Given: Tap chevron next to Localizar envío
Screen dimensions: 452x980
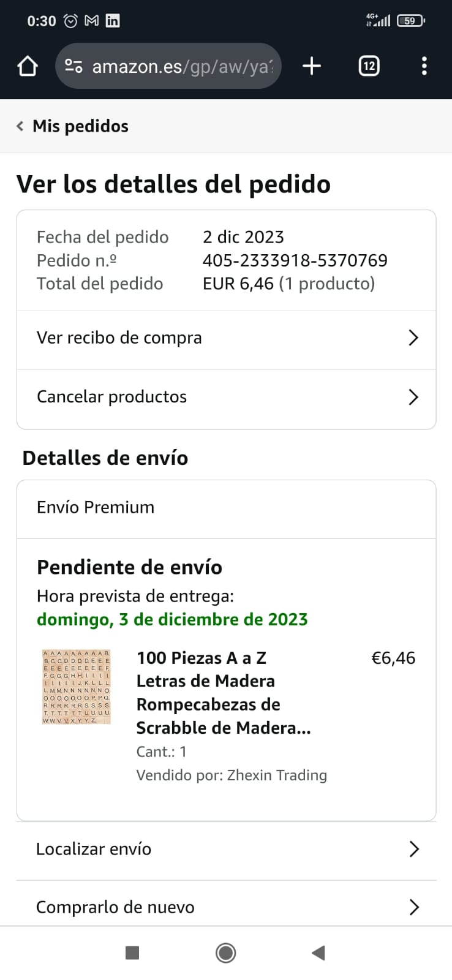Looking at the screenshot, I should [x=414, y=849].
